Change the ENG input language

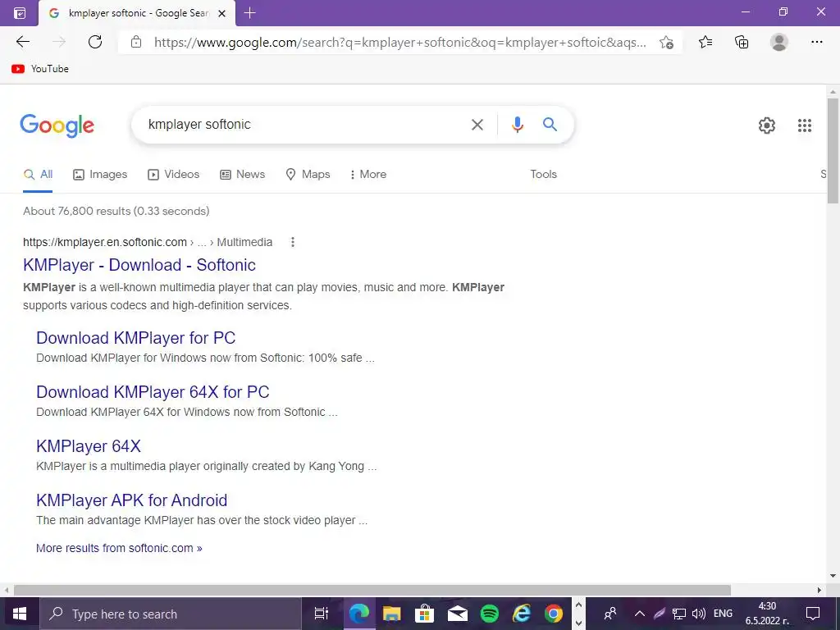[x=724, y=614]
